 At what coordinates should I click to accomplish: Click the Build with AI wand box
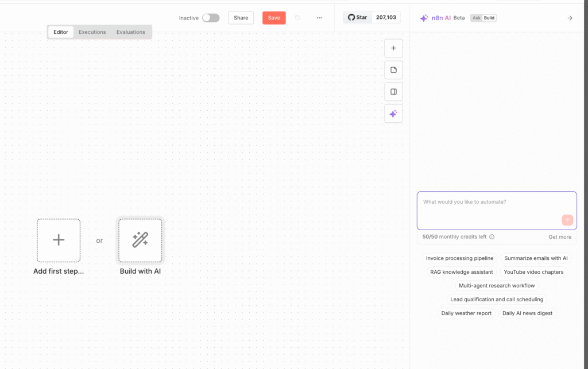[140, 240]
